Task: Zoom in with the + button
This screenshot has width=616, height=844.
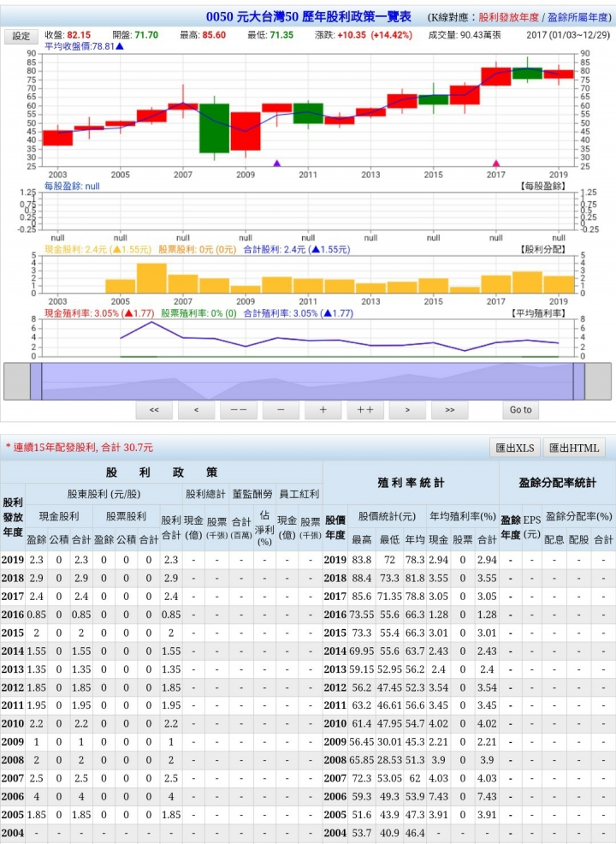Action: point(323,410)
